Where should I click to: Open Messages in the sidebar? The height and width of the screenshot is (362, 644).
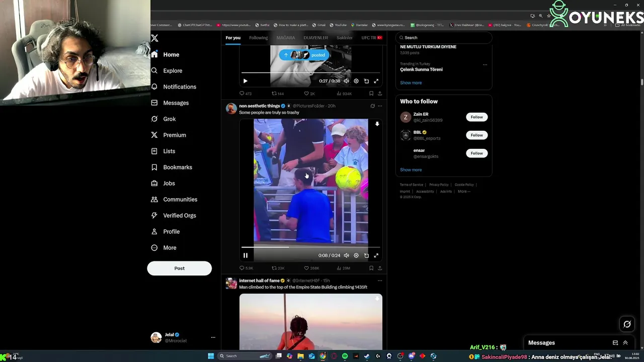point(170,103)
